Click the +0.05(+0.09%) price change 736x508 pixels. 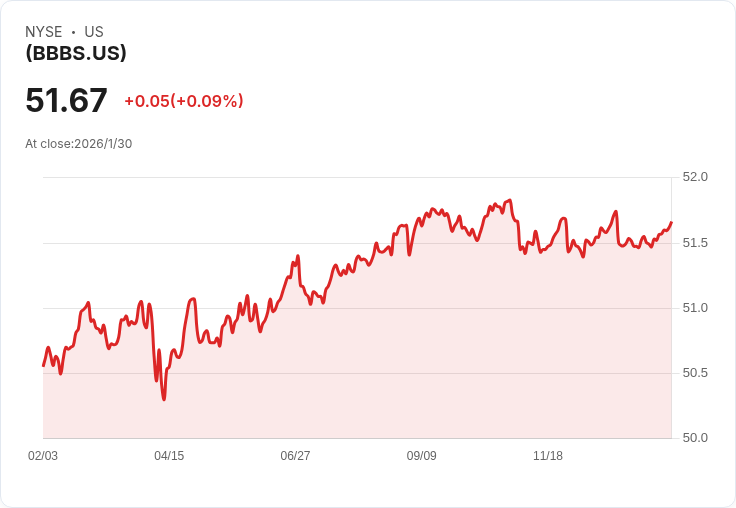(184, 101)
